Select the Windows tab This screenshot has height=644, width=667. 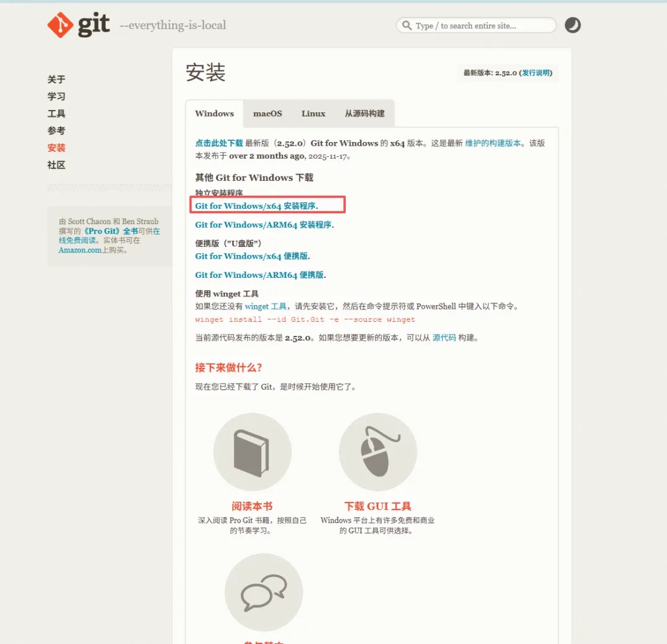coord(214,114)
